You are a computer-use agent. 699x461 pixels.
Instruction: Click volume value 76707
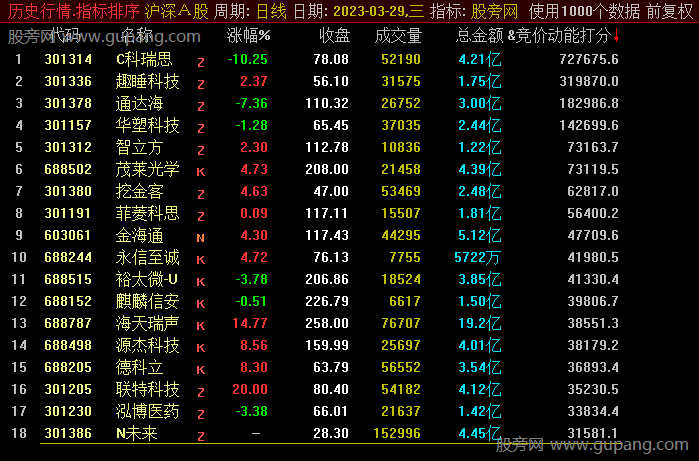pos(401,323)
